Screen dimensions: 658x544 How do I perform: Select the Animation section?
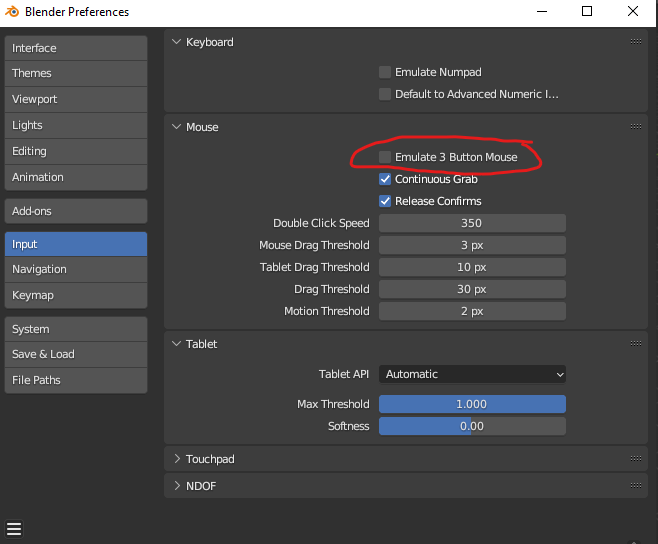(76, 178)
